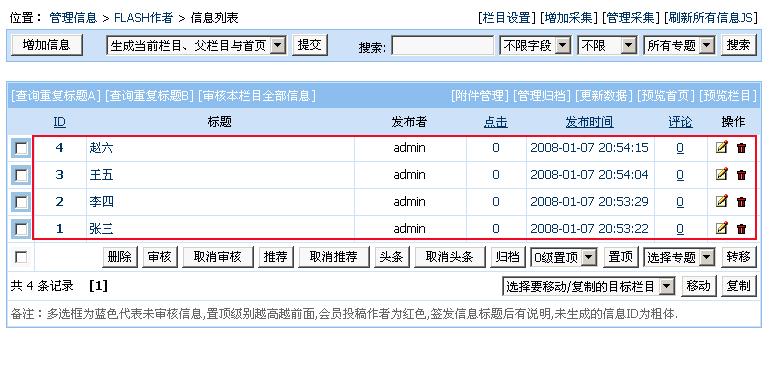This screenshot has width=769, height=389.
Task: Click the edit icon for 张三
Action: point(721,228)
